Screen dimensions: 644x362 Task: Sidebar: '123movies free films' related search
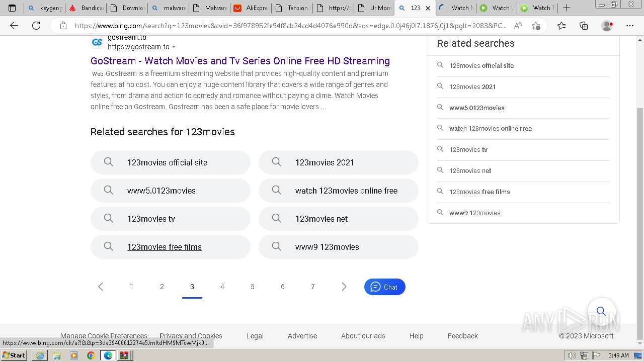pyautogui.click(x=523, y=192)
